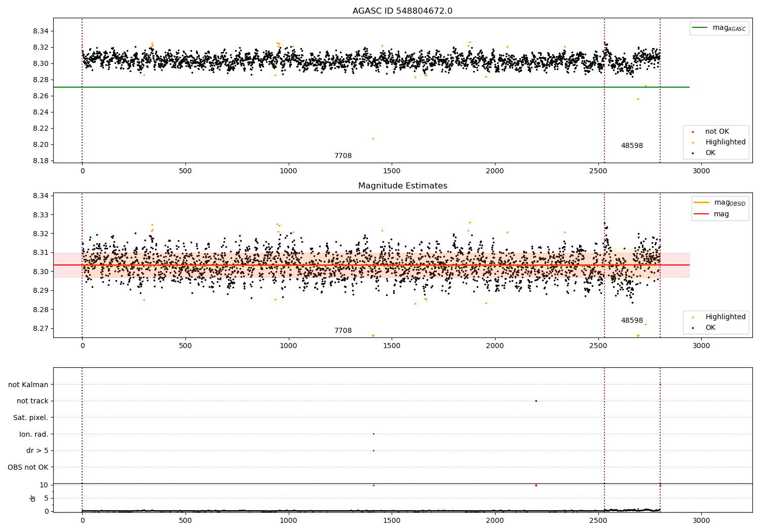Click the red mag legend line in middle plot

[701, 214]
